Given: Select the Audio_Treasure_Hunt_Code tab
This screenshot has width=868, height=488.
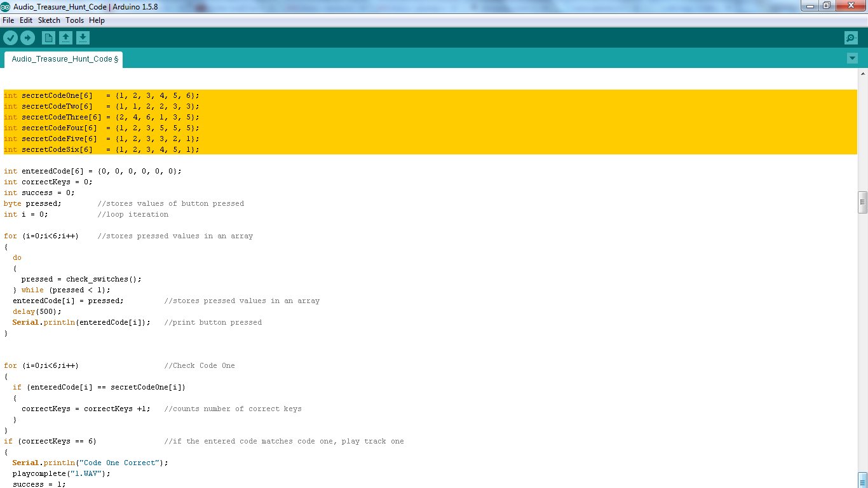Looking at the screenshot, I should point(64,59).
